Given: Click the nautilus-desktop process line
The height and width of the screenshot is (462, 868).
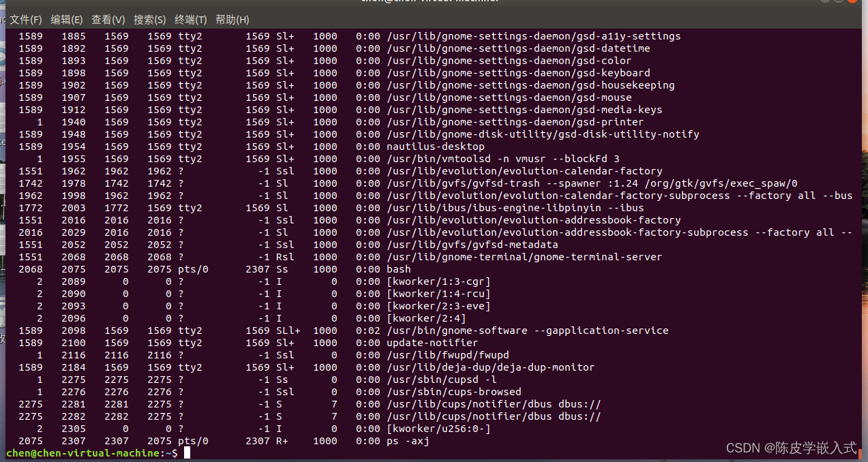Looking at the screenshot, I should [434, 146].
